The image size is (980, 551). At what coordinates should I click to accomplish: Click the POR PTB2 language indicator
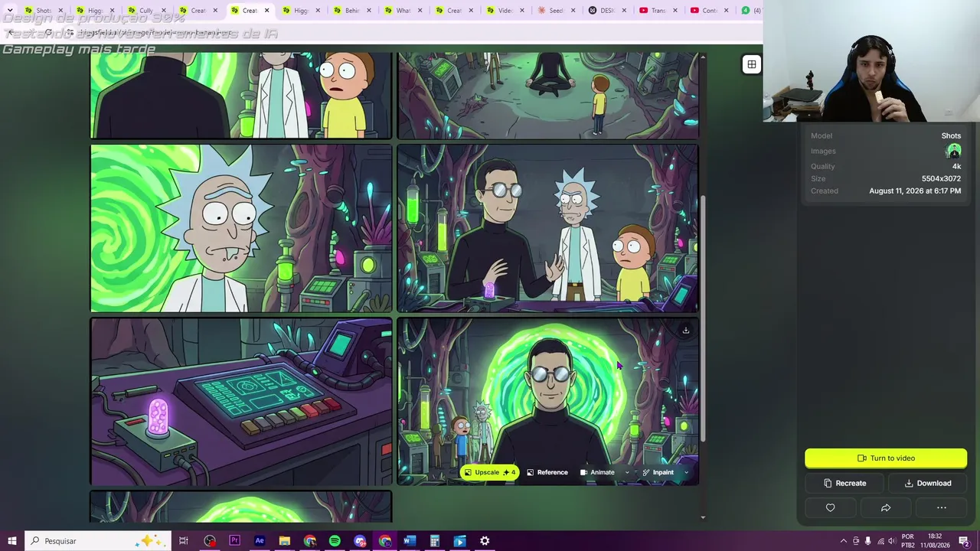[x=908, y=541]
